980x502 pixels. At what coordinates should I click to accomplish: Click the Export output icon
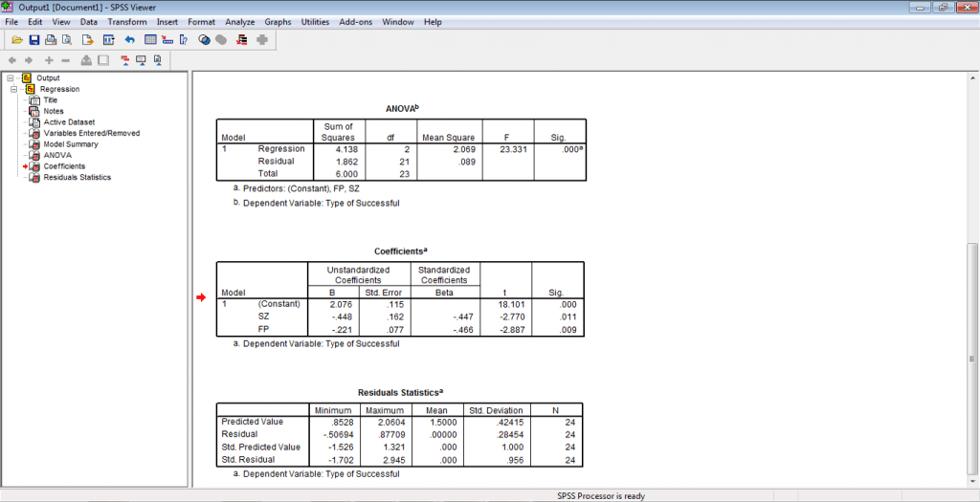pos(87,40)
